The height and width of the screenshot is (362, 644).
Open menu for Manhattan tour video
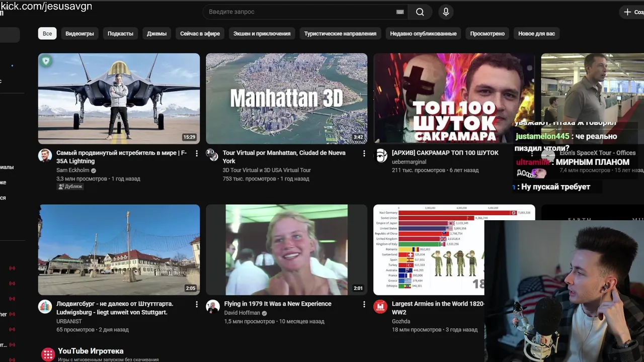[364, 153]
